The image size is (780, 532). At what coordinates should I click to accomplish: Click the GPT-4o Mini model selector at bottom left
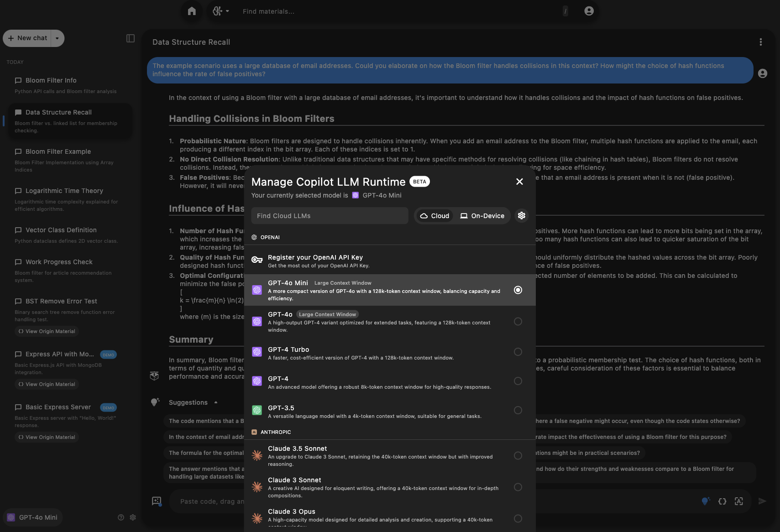pos(33,517)
